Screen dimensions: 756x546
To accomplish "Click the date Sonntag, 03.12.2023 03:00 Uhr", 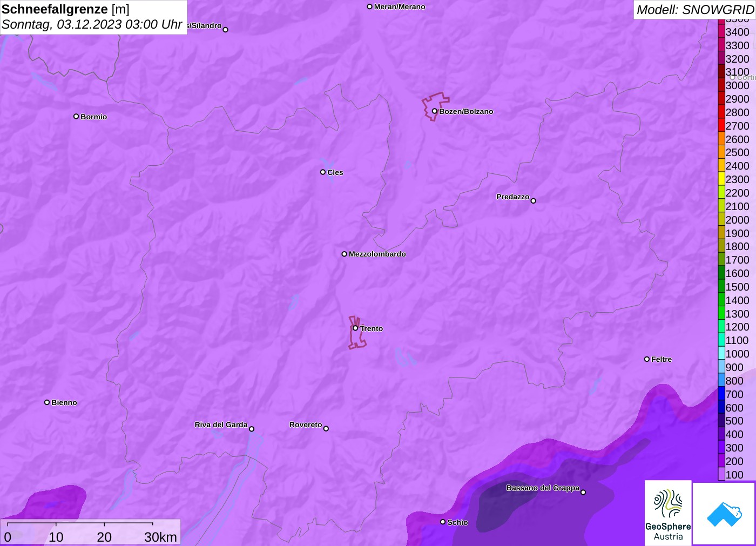I will [92, 24].
